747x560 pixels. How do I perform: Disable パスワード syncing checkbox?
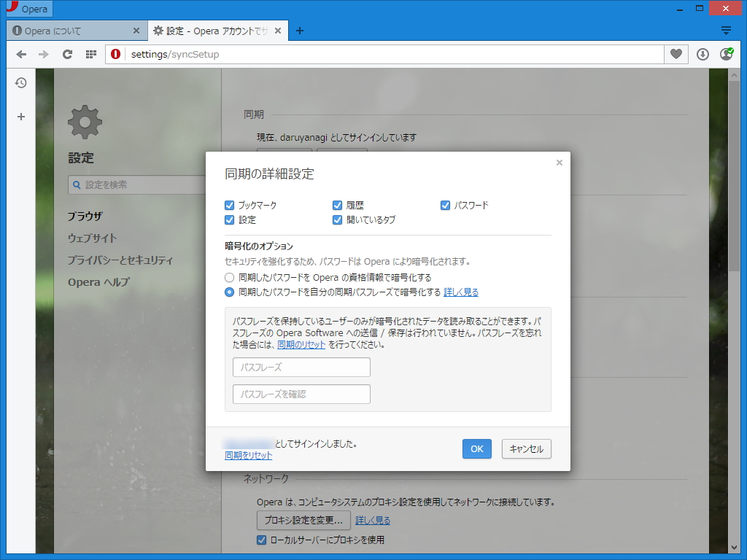[x=445, y=205]
